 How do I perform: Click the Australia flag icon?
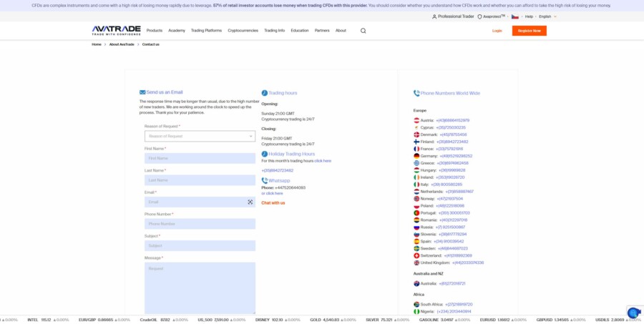(416, 284)
